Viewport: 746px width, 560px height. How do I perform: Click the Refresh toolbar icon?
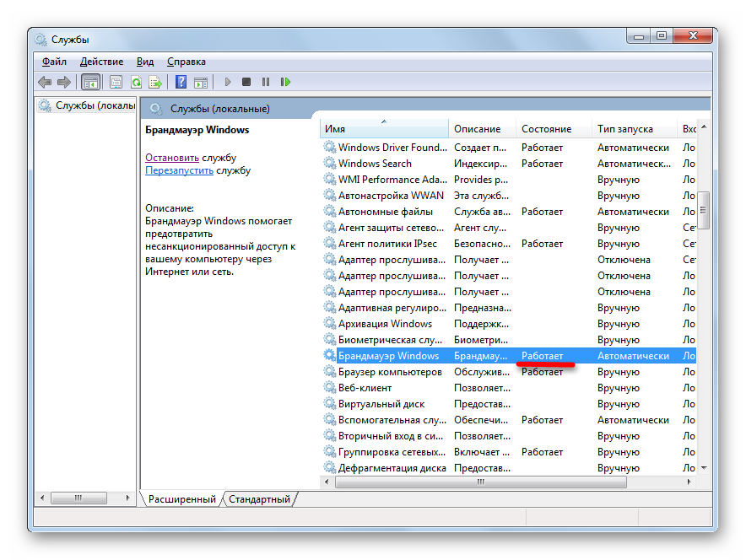point(135,82)
